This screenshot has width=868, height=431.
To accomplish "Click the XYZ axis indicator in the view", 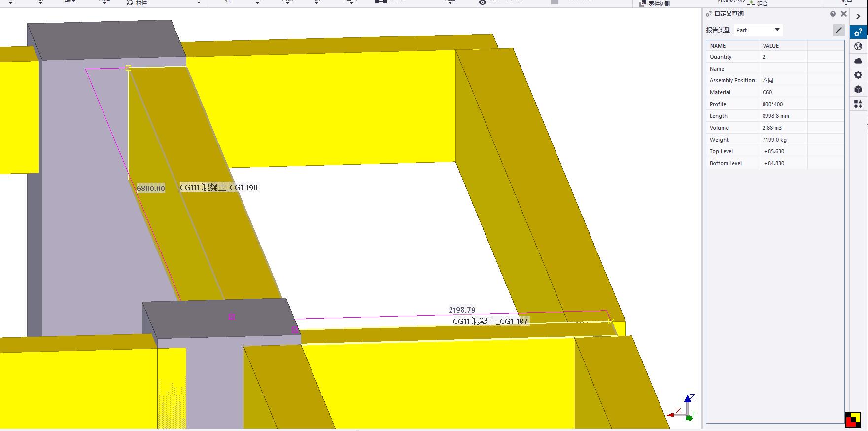I will [683, 407].
